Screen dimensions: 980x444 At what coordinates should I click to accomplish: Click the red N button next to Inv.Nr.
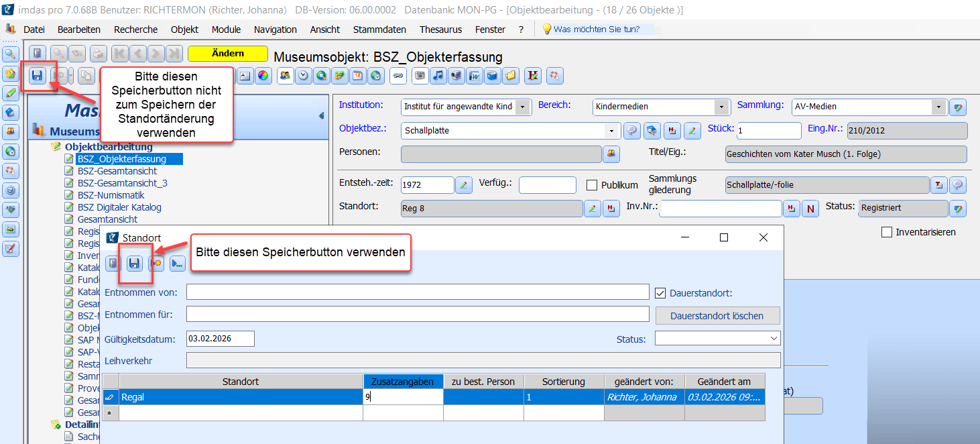(x=811, y=209)
